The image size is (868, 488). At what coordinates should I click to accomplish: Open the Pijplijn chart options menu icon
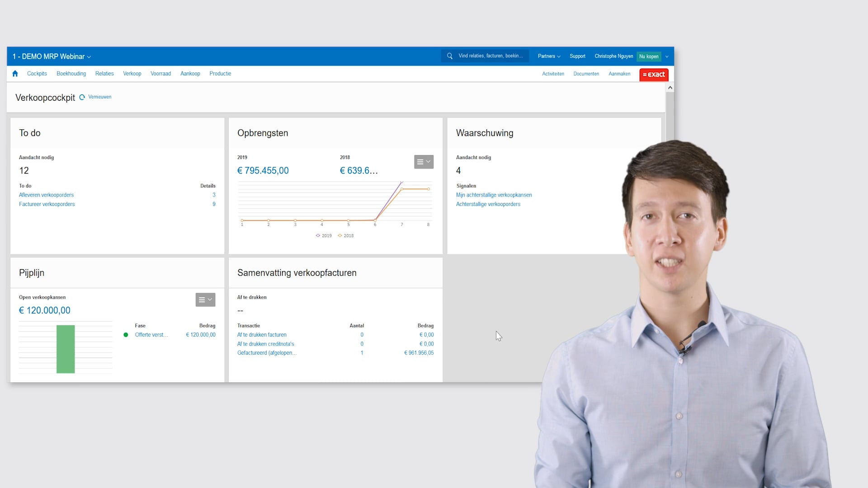coord(205,300)
